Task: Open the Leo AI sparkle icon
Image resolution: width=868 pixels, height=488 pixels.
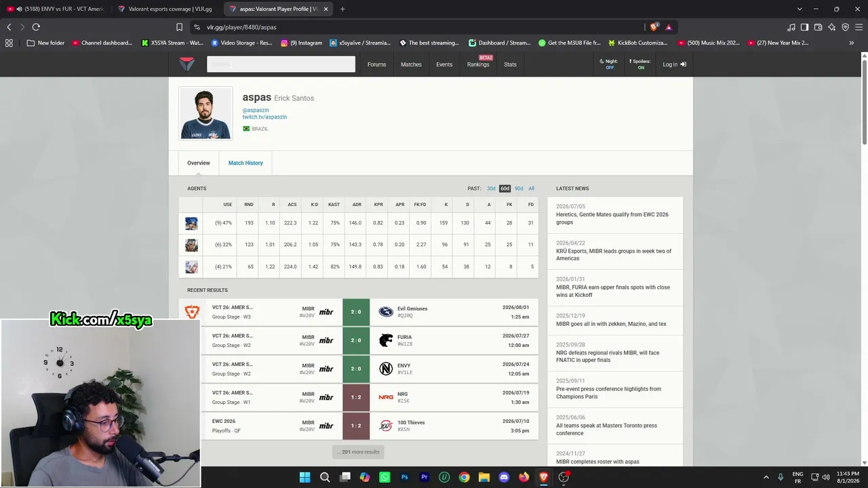Action: [831, 27]
